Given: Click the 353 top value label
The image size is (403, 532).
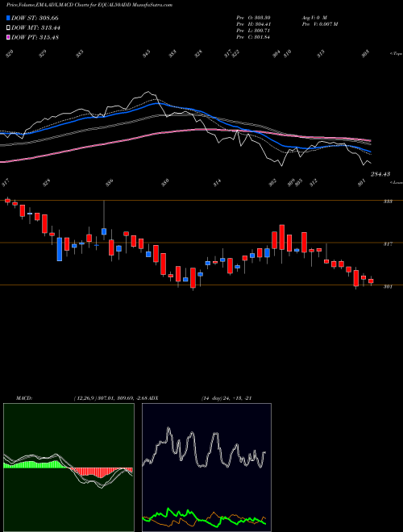Looking at the screenshot, I should tap(173, 54).
